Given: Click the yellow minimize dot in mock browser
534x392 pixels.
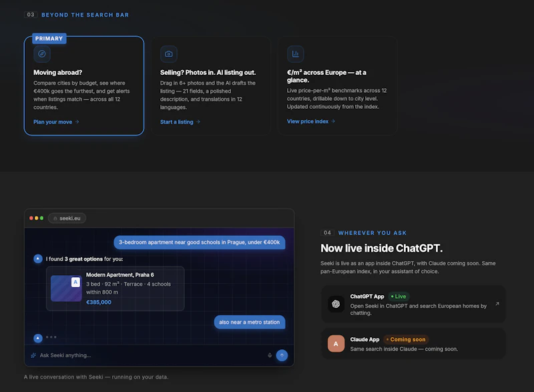Looking at the screenshot, I should pos(37,218).
